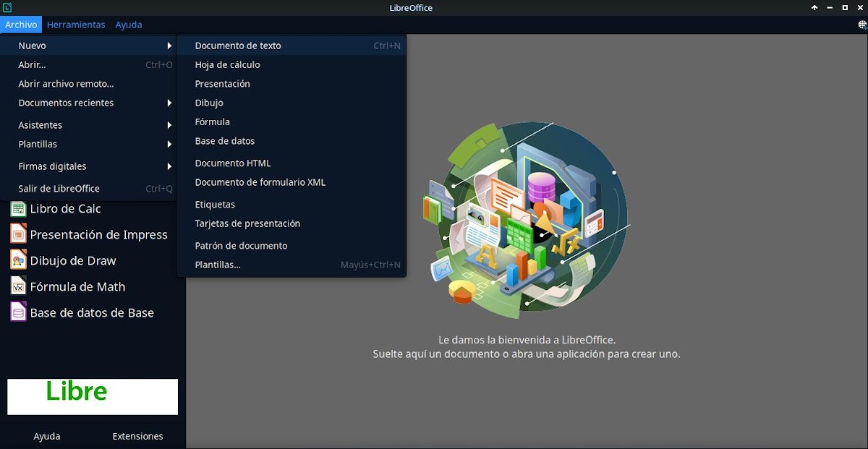Open Base de datos de Base from the sidebar
The width and height of the screenshot is (868, 449).
(x=91, y=312)
